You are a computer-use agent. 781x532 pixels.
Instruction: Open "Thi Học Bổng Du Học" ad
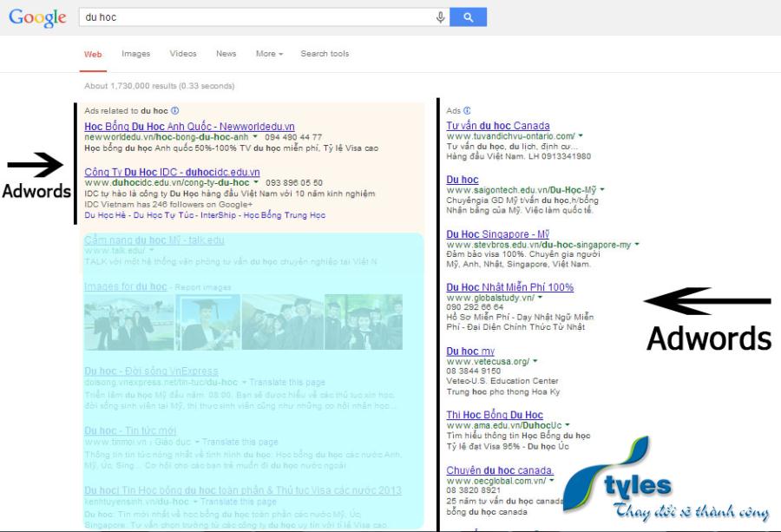click(x=495, y=415)
